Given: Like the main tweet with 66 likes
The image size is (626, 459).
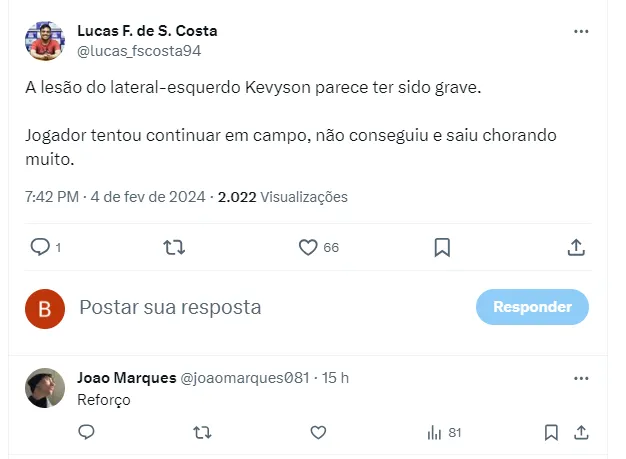Looking at the screenshot, I should pyautogui.click(x=308, y=247).
